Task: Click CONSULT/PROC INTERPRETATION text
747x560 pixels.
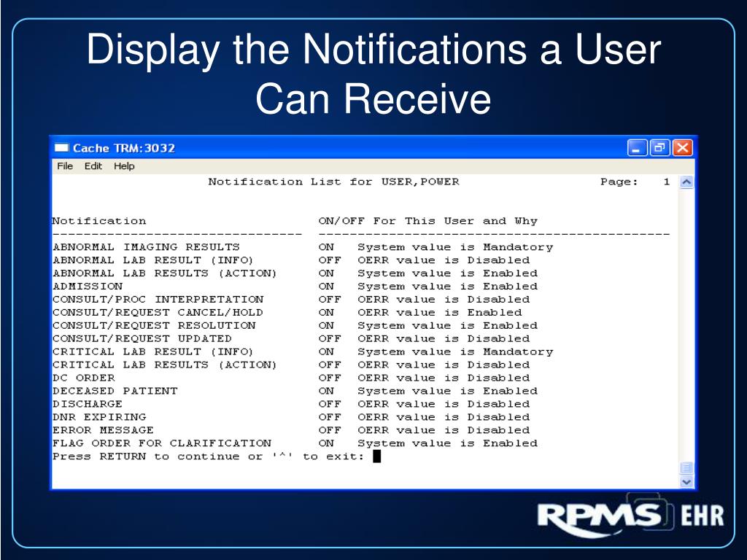Action: tap(158, 300)
